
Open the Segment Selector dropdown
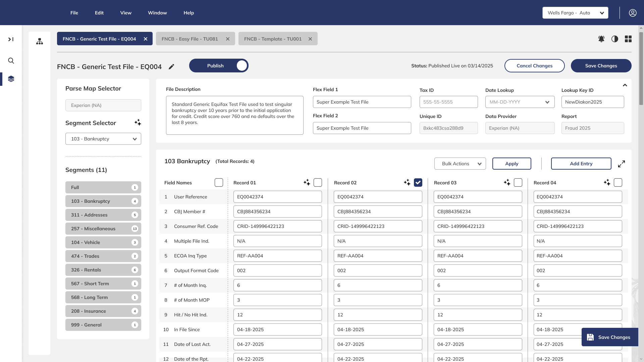point(103,138)
